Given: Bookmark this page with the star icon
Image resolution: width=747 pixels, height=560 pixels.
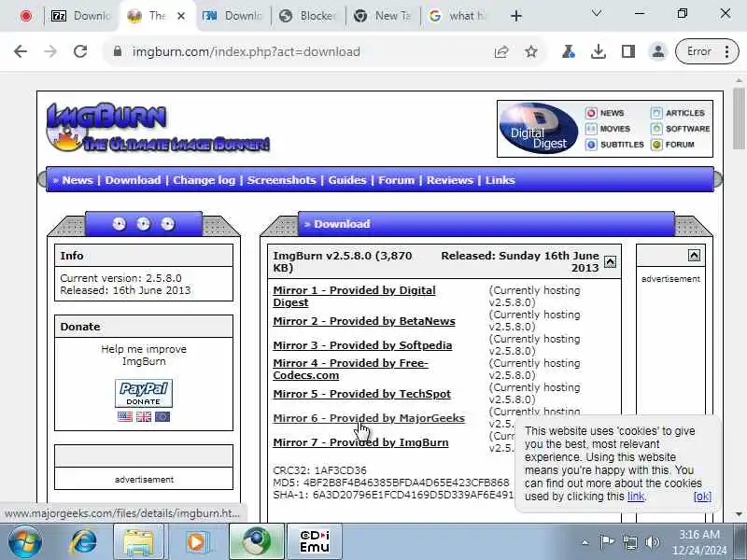Looking at the screenshot, I should 530,51.
